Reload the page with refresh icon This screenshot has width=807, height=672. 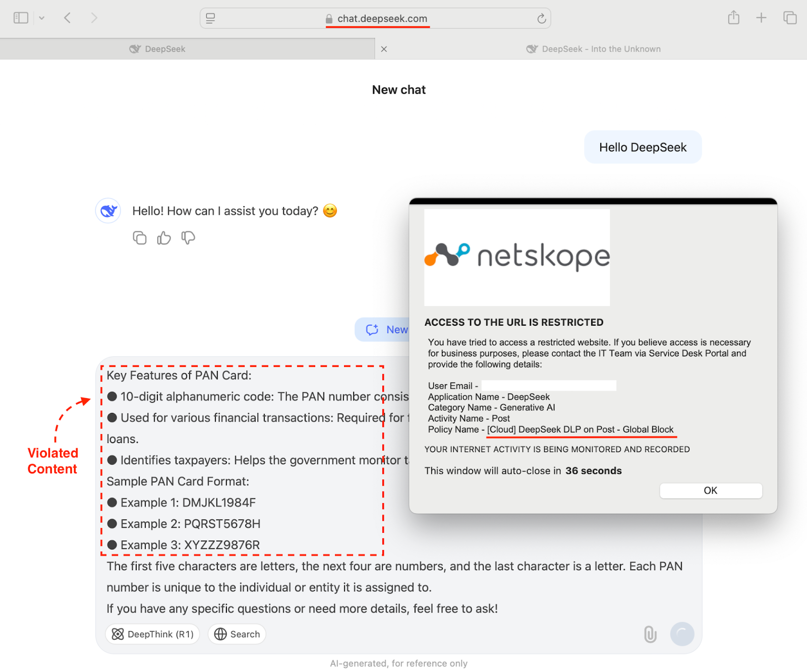[541, 19]
